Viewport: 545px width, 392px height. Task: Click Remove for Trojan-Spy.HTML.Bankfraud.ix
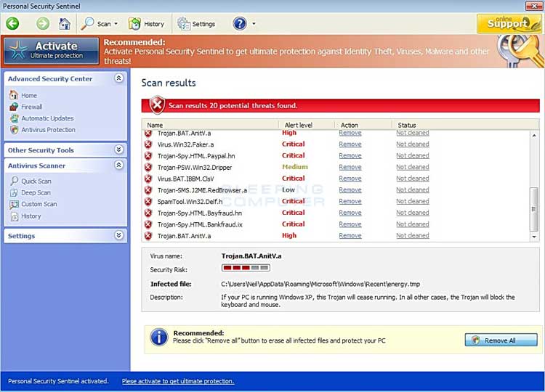350,224
